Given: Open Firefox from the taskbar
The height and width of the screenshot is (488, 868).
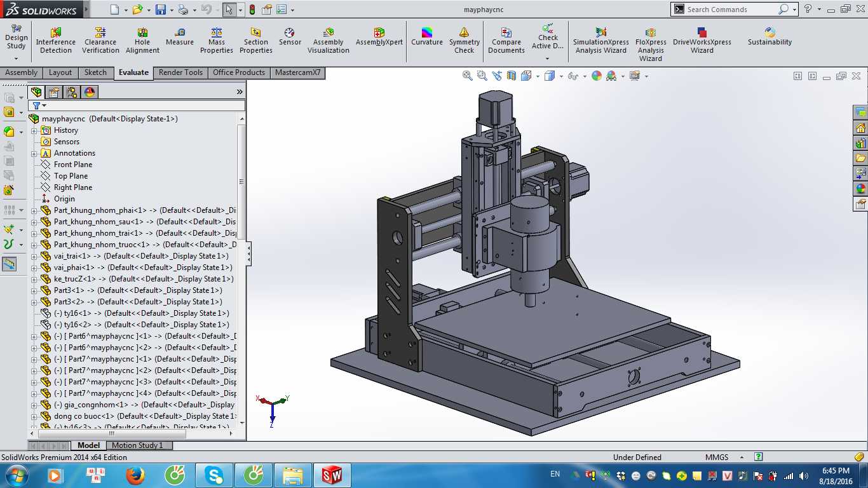Looking at the screenshot, I should pyautogui.click(x=135, y=475).
